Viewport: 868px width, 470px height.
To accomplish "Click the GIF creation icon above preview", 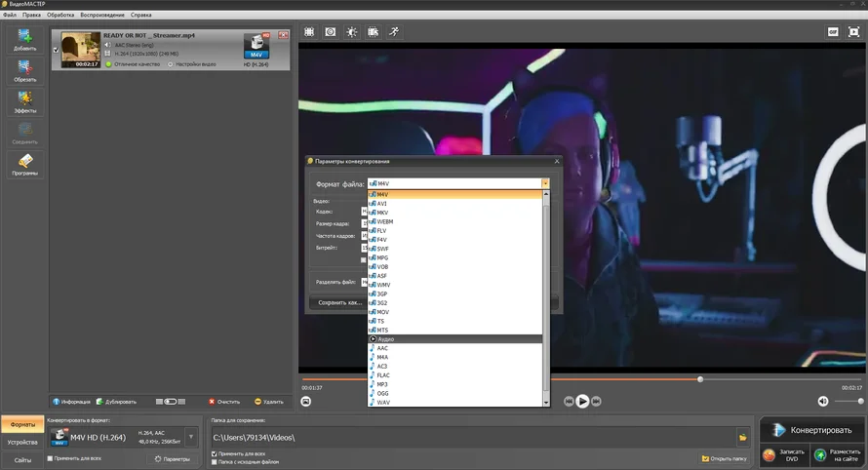I will (x=833, y=31).
